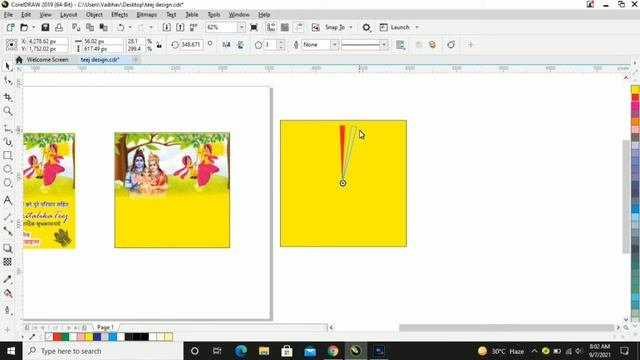Select the Interactive Fill tool
The image size is (640, 360).
7,293
